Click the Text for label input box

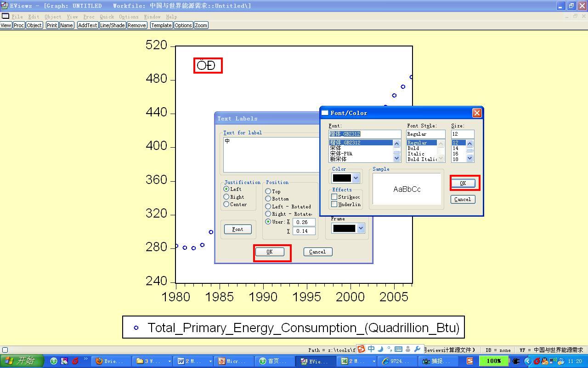coord(271,155)
